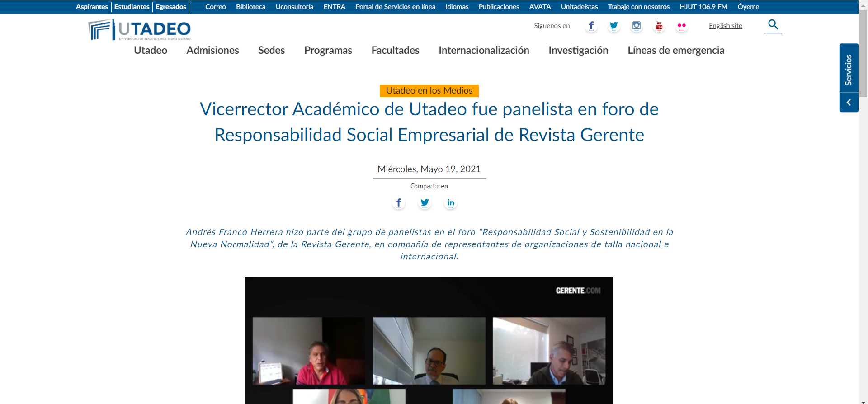Go to Aspirantes section
Image resolution: width=868 pixels, height=404 pixels.
(x=92, y=7)
